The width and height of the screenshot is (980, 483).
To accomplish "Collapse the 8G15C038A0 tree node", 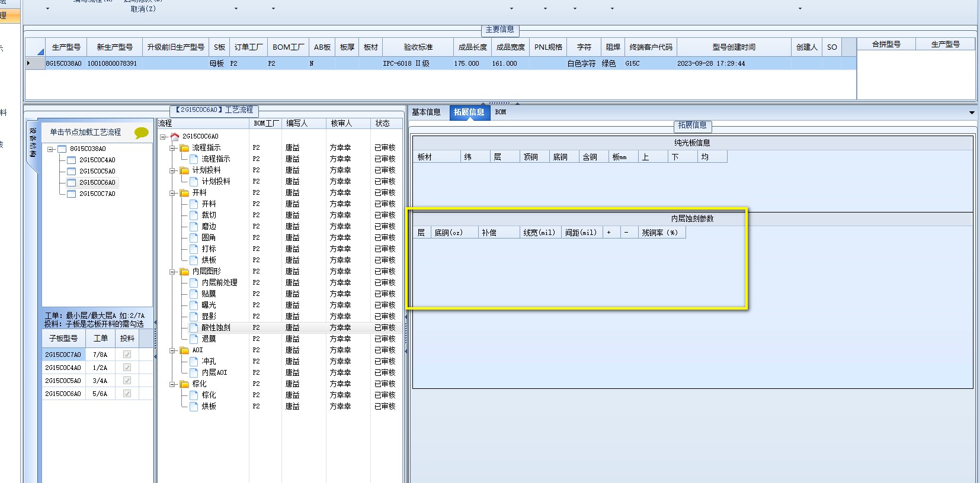I will click(51, 149).
